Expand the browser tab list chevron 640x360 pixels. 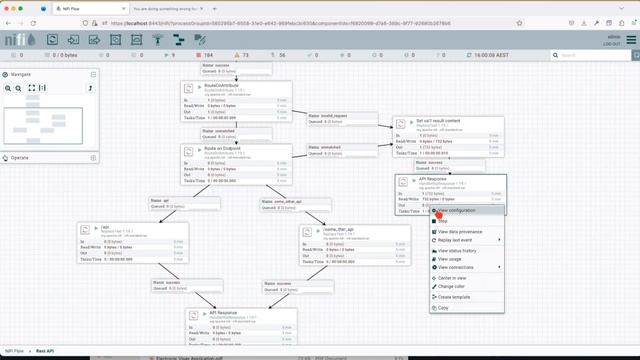pyautogui.click(x=622, y=9)
